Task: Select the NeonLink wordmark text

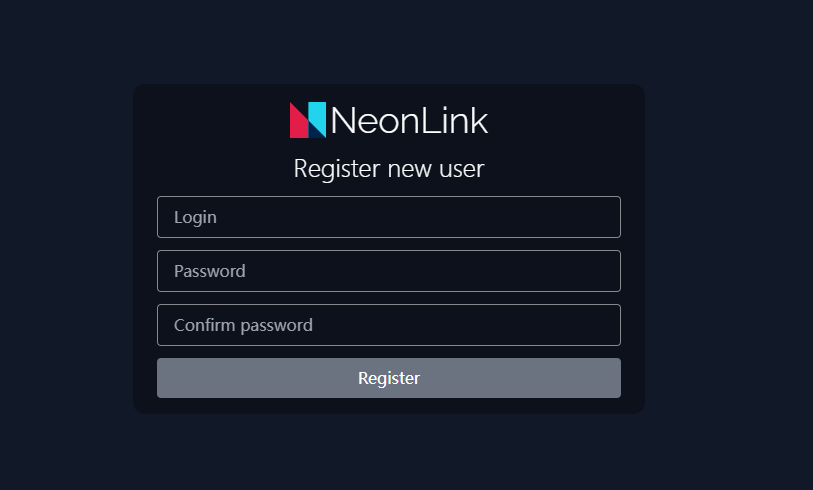Action: (x=409, y=120)
